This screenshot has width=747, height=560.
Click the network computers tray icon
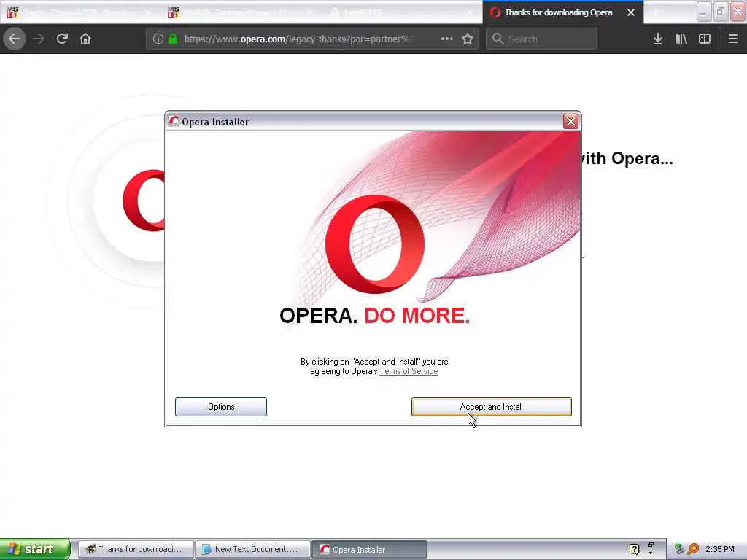(679, 549)
